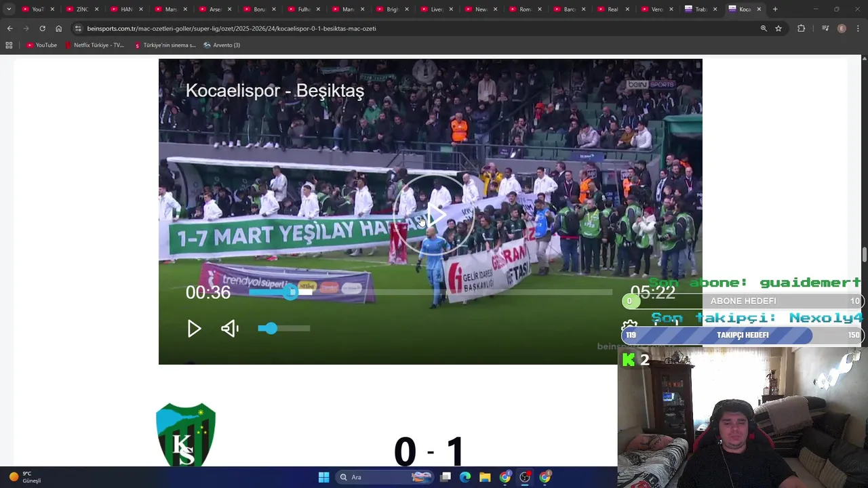The width and height of the screenshot is (868, 488).
Task: Open the Chrome extensions puzzle icon
Action: click(801, 28)
